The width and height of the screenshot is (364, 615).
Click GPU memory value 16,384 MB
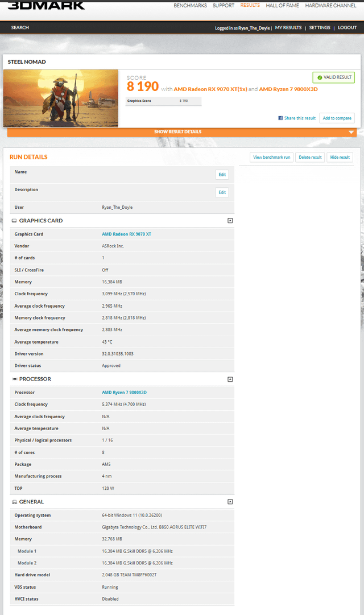pyautogui.click(x=112, y=282)
